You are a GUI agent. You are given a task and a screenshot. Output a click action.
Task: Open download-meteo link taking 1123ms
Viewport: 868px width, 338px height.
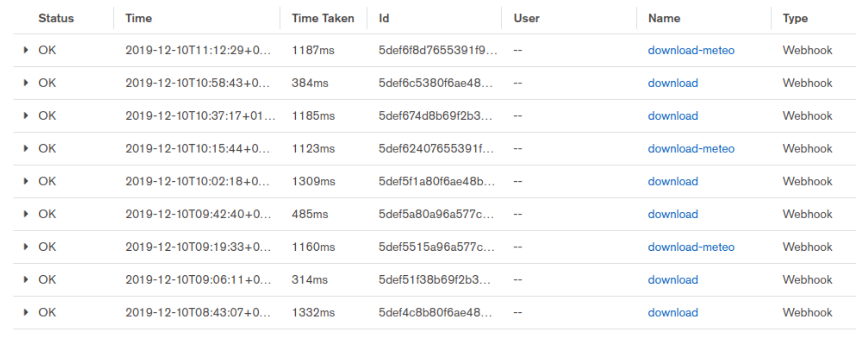(x=691, y=148)
